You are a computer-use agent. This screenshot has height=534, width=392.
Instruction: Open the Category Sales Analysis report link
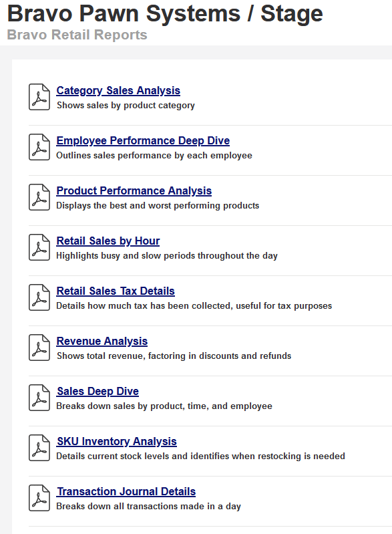118,91
